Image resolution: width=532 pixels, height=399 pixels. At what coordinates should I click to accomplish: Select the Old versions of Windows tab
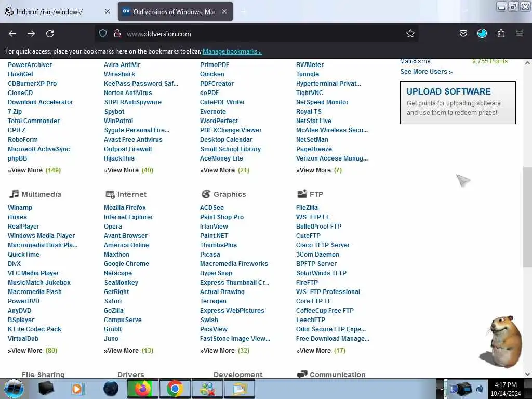pos(175,11)
